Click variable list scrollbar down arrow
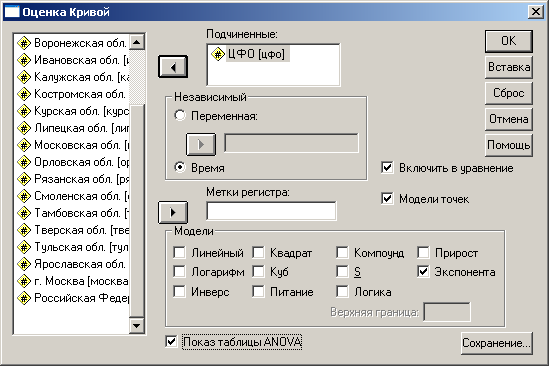549x366 pixels. click(137, 326)
